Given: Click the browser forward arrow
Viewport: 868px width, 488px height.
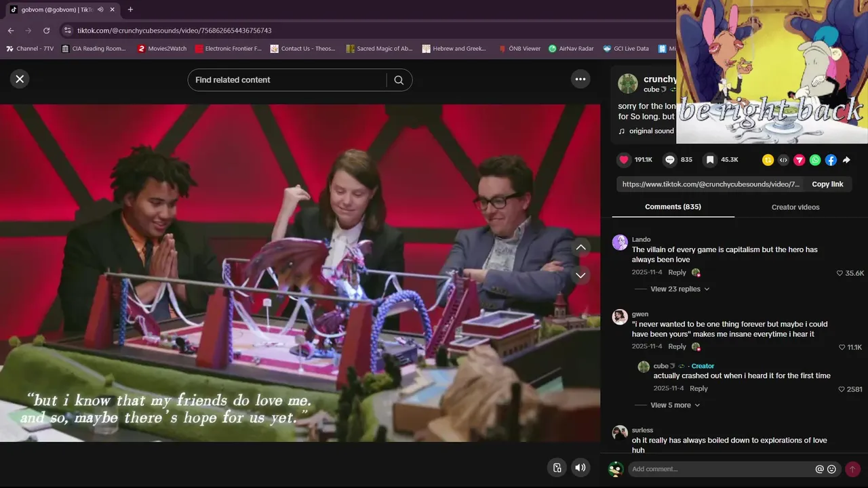Looking at the screenshot, I should pos(28,30).
